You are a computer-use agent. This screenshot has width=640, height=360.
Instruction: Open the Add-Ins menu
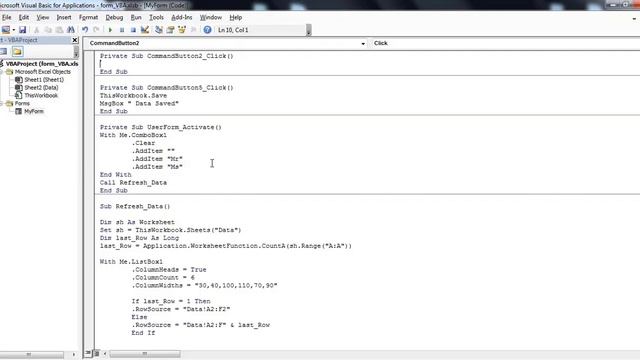click(x=182, y=18)
